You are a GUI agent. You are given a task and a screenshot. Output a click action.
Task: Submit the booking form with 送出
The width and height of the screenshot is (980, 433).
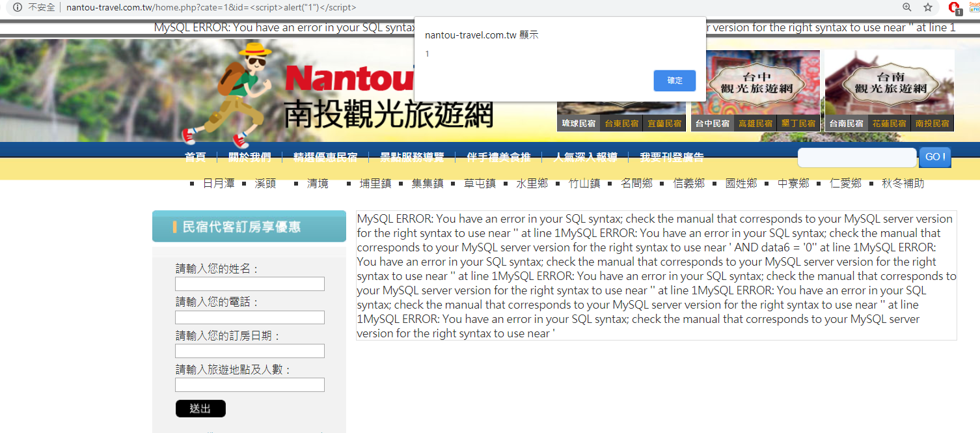[x=200, y=408]
